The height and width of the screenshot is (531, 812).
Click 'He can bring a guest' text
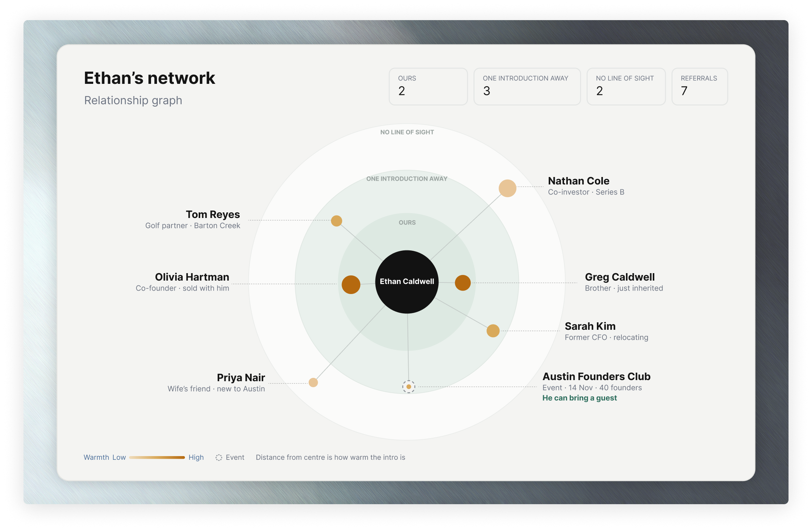[580, 398]
